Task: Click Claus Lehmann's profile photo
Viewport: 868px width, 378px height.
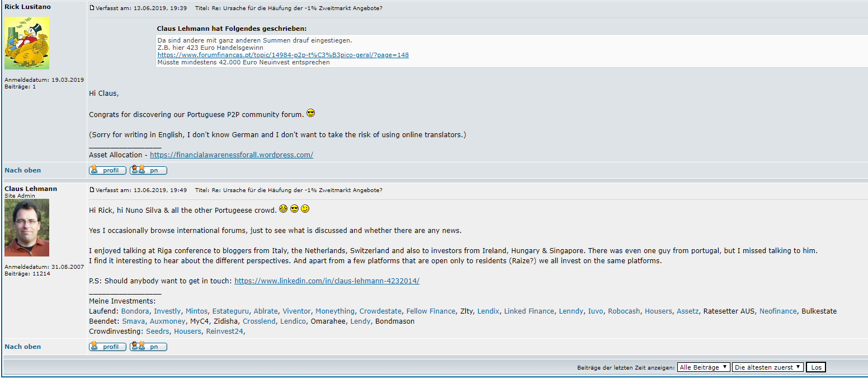Action: (27, 227)
